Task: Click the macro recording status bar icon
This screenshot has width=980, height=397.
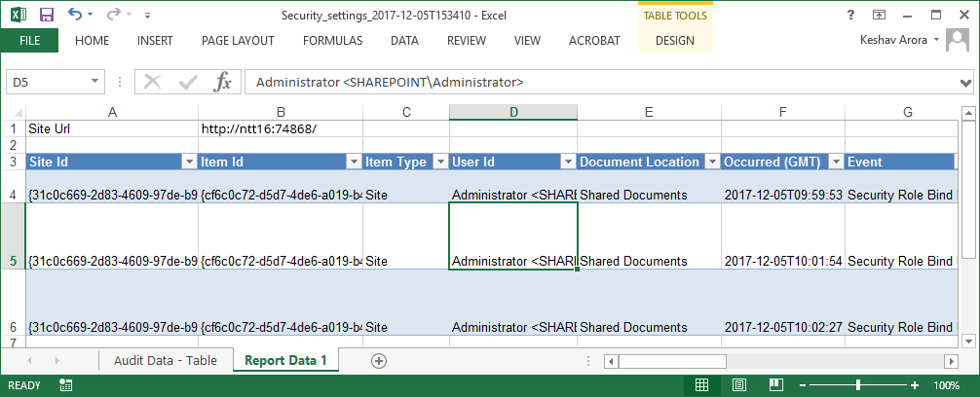Action: click(65, 385)
